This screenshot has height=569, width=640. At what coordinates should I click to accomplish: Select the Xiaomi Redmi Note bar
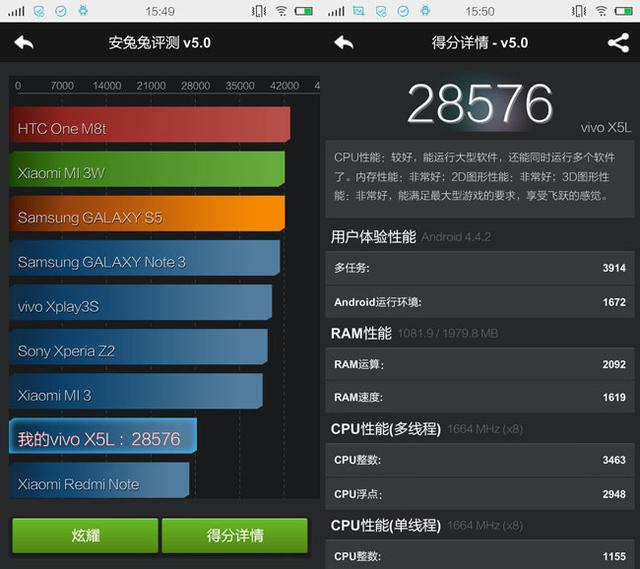(99, 480)
